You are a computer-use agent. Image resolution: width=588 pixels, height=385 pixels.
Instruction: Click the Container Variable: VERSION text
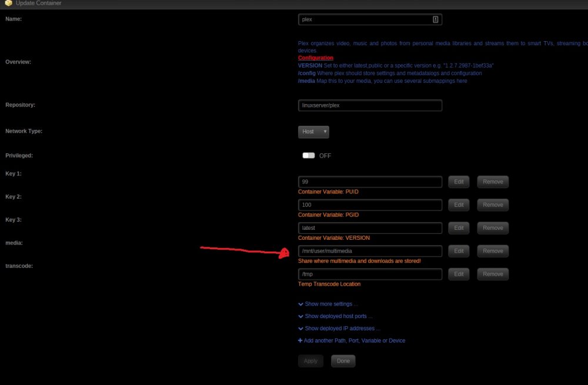[334, 237]
